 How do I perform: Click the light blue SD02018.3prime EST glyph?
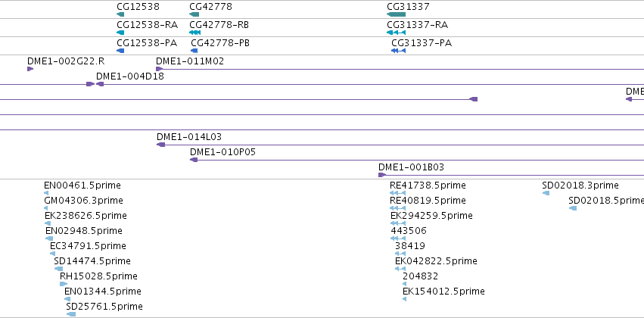pos(546,193)
